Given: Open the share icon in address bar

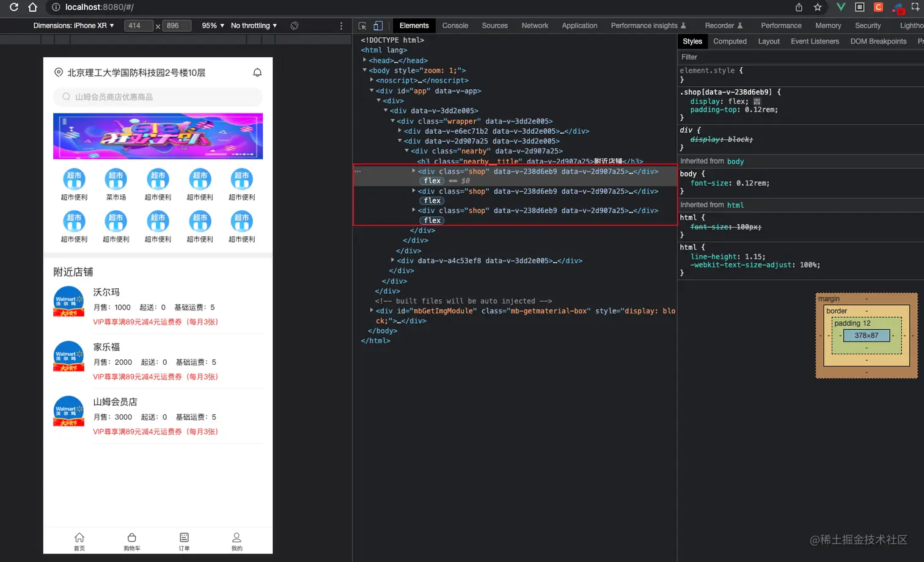Looking at the screenshot, I should (x=799, y=7).
